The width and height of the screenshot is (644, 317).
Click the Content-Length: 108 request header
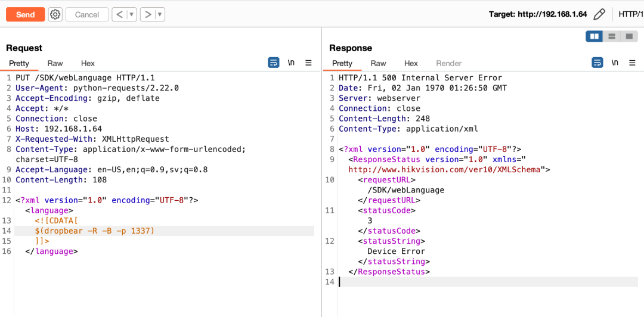click(61, 180)
